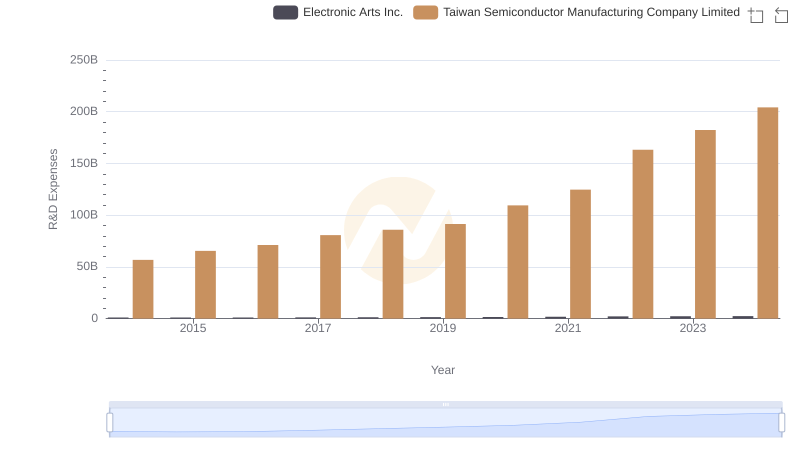The height and width of the screenshot is (461, 800).
Task: Click the 2021 x-axis label
Action: [568, 328]
